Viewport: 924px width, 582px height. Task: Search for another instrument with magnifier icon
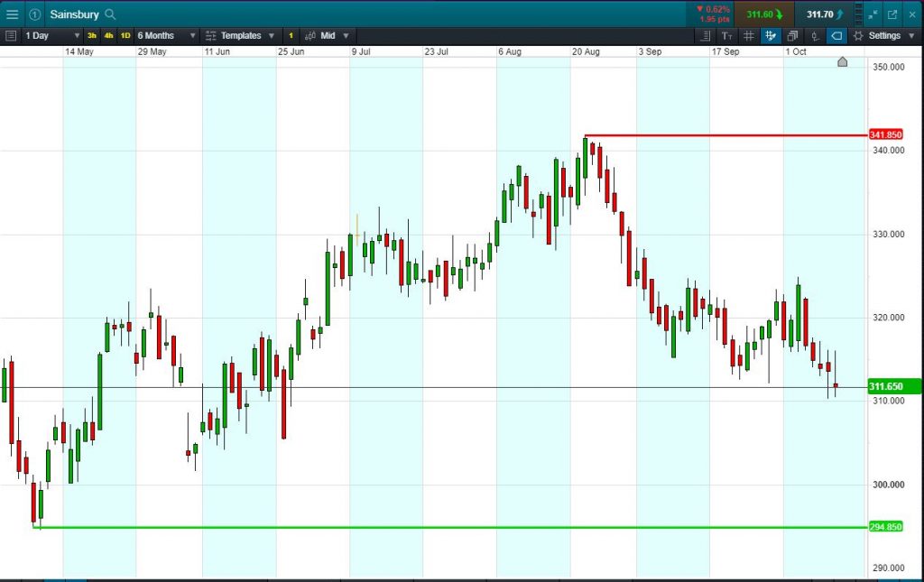[x=109, y=14]
